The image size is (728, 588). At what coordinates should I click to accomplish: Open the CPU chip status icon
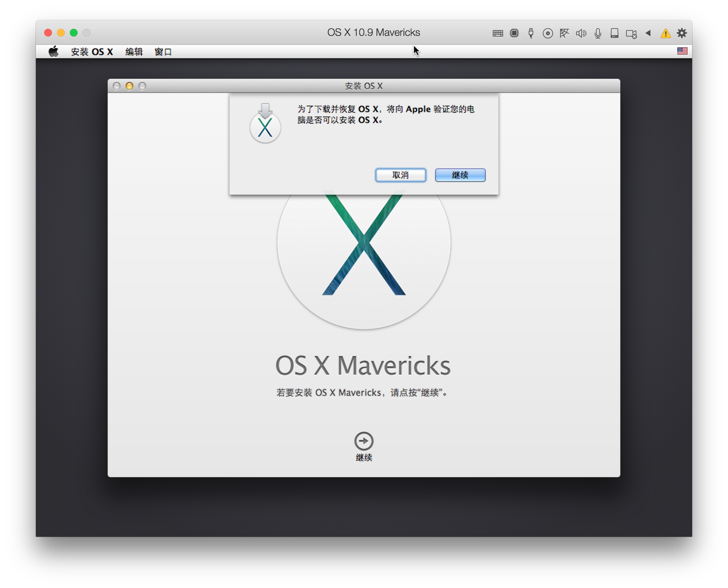(514, 33)
